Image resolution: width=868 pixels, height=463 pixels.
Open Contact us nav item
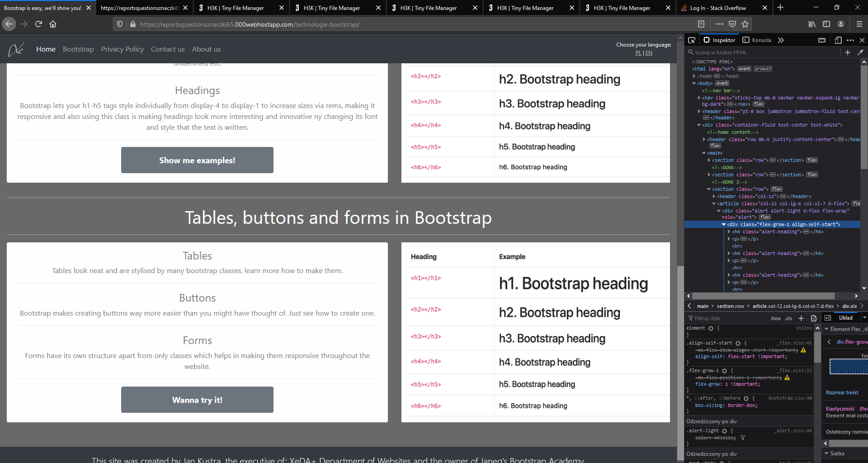pos(168,49)
